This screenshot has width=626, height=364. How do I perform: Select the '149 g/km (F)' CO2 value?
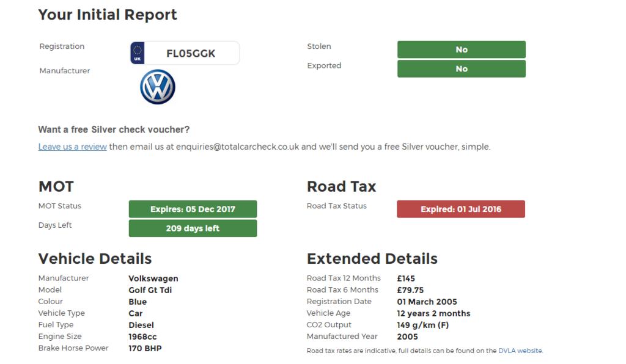423,325
